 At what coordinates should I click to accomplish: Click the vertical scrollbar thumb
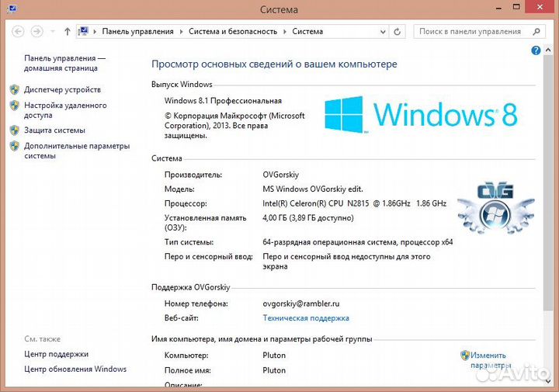click(548, 182)
